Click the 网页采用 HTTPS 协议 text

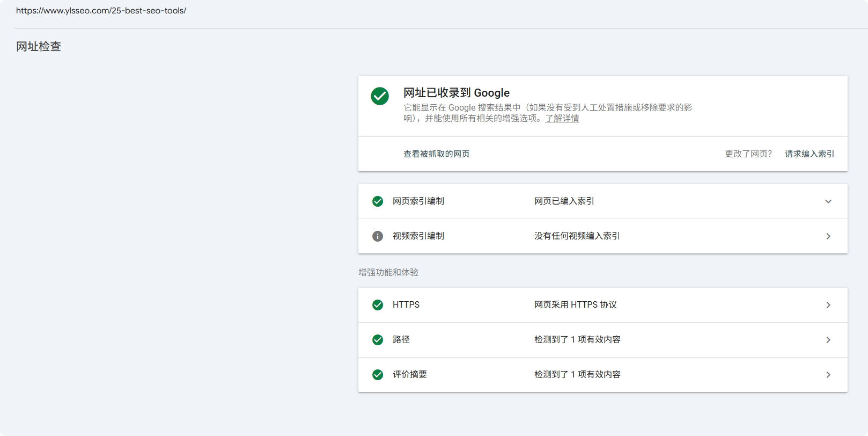coord(576,305)
